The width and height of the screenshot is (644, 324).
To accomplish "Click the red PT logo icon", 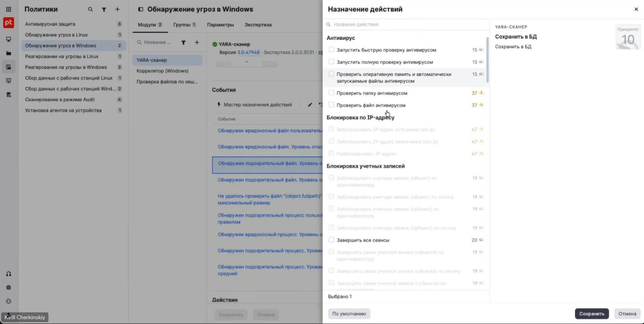I will click(x=9, y=23).
